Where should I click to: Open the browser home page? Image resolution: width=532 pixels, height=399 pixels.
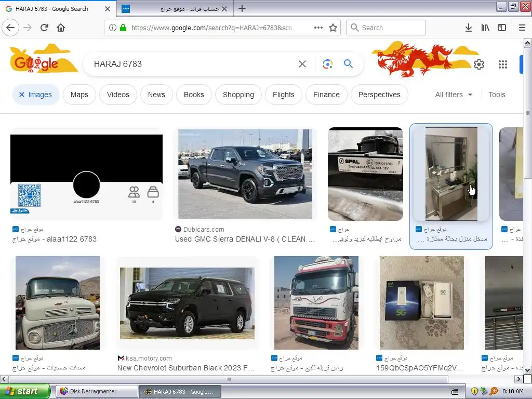(61, 28)
